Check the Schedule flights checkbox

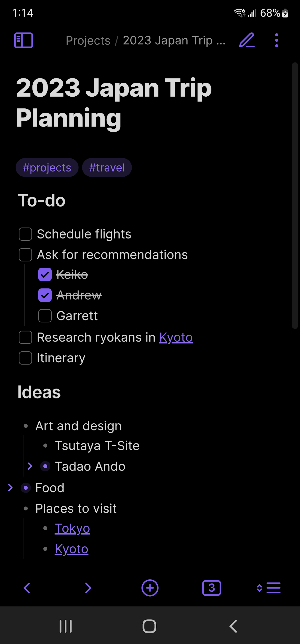click(x=26, y=234)
